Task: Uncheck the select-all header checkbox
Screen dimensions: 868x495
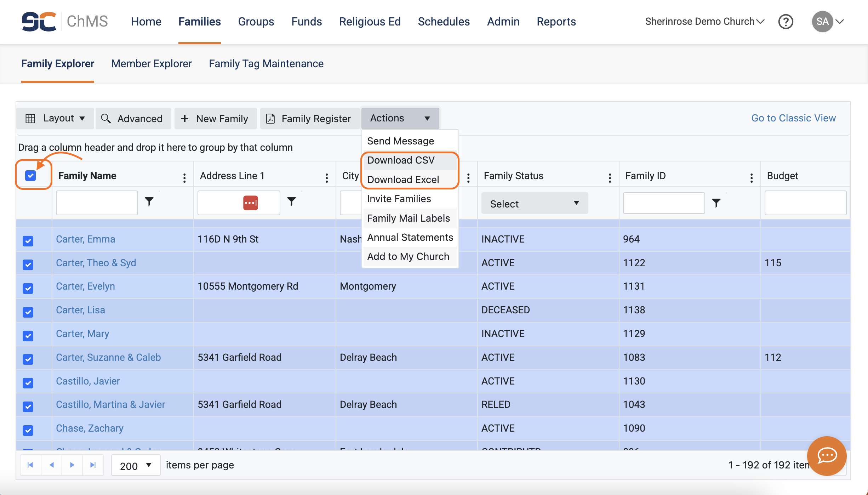Action: [x=30, y=176]
